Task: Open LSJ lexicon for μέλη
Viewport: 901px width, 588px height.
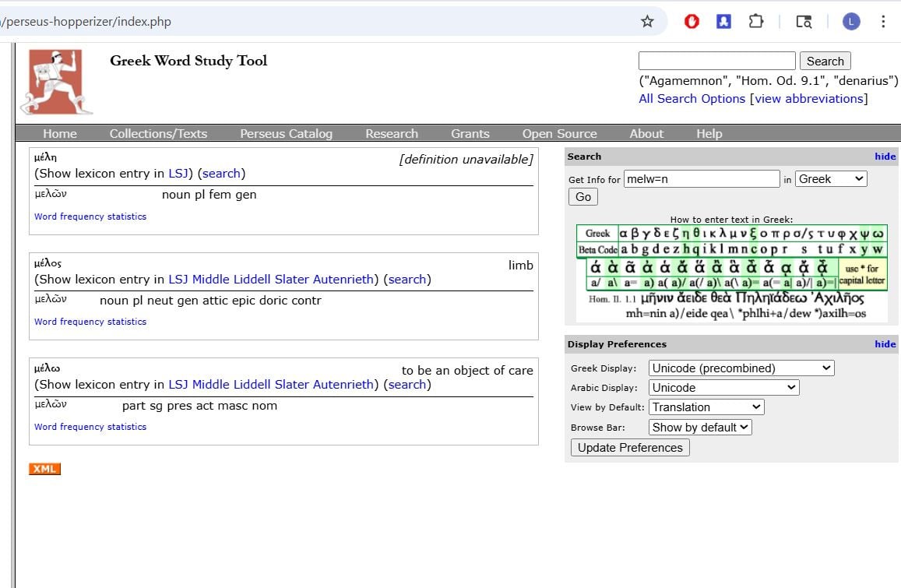Action: (x=178, y=174)
